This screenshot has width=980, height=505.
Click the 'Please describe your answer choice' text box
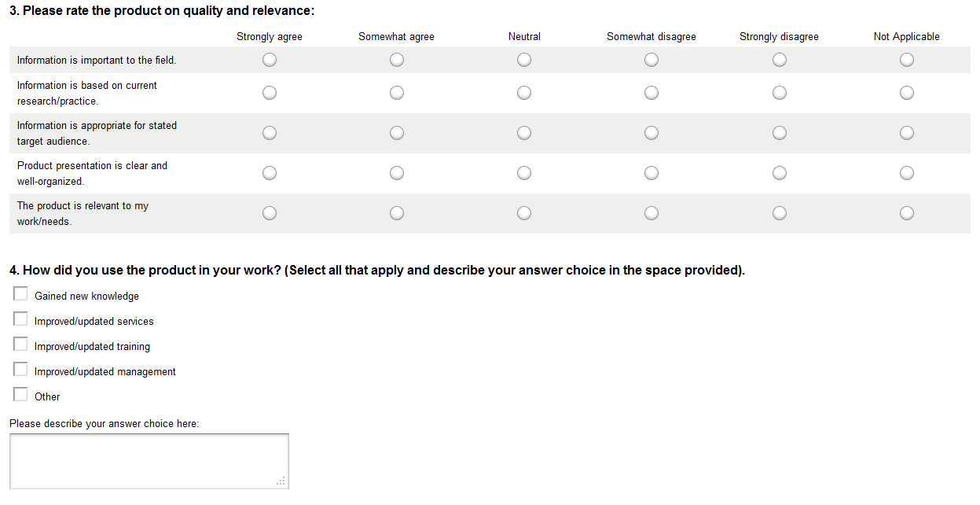[x=149, y=461]
